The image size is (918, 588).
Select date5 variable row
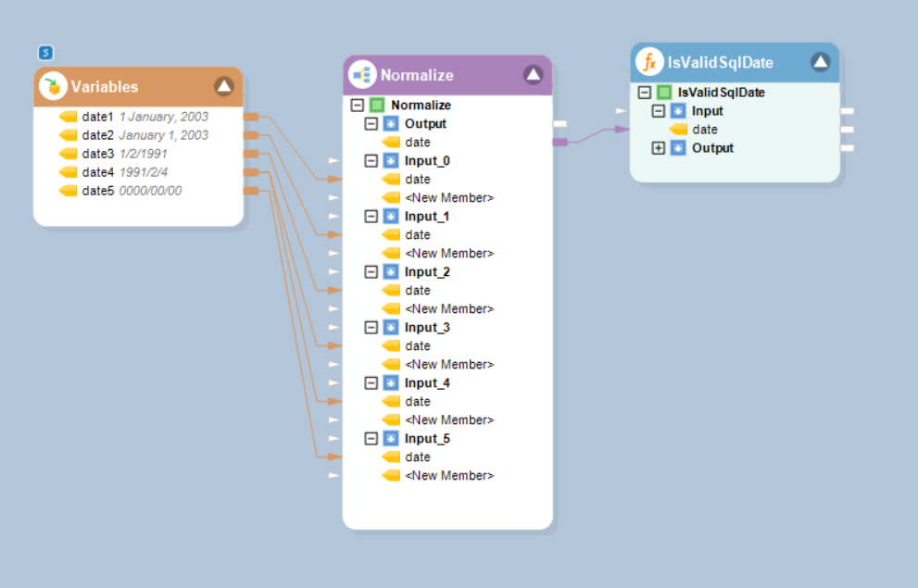click(x=97, y=191)
